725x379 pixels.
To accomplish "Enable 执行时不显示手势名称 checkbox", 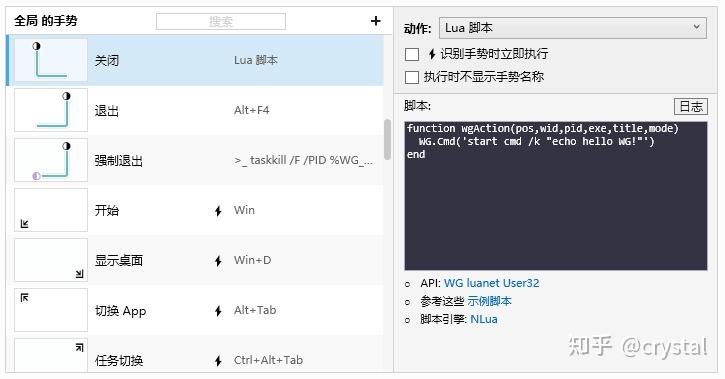I will [412, 77].
